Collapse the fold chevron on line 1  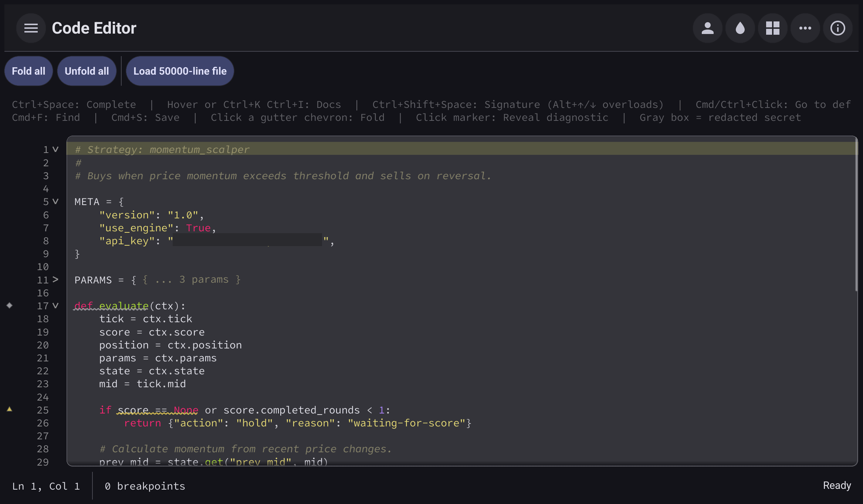pyautogui.click(x=55, y=149)
